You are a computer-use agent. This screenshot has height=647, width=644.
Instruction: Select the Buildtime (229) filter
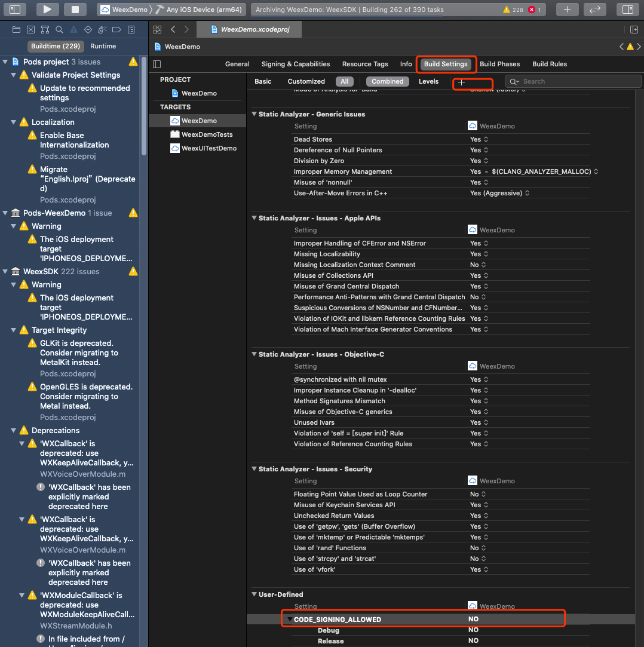(x=56, y=46)
